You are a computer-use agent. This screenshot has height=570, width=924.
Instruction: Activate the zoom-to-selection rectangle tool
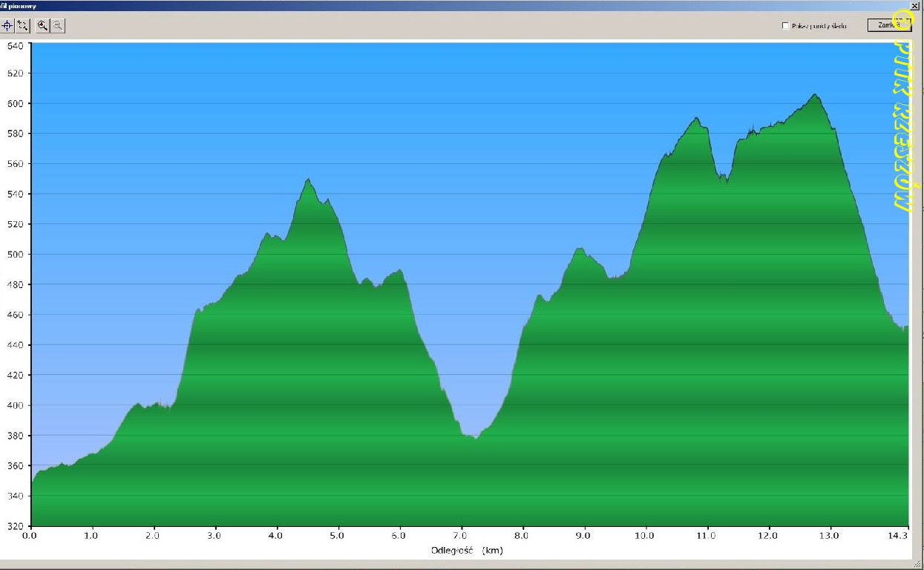22,25
